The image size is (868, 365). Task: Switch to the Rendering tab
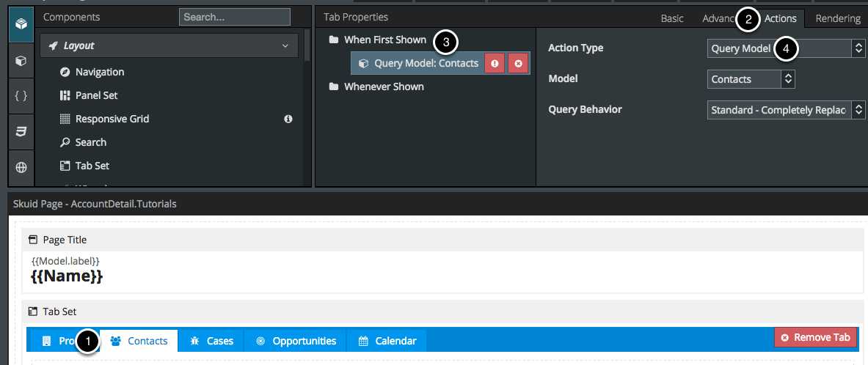click(x=837, y=18)
